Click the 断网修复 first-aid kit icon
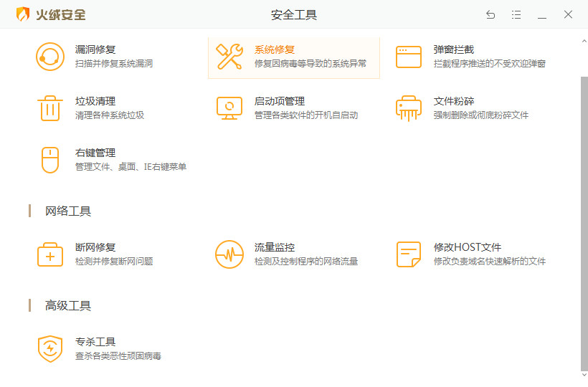Image resolution: width=588 pixels, height=387 pixels. coord(50,254)
